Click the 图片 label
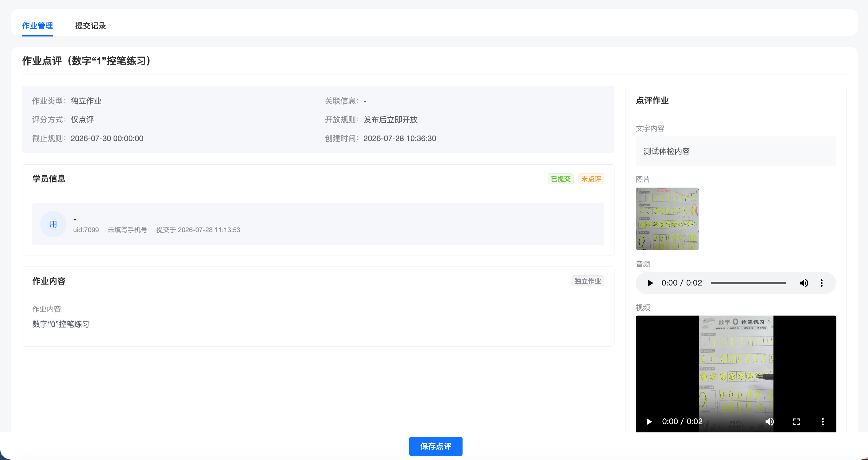The height and width of the screenshot is (460, 868). click(x=643, y=179)
